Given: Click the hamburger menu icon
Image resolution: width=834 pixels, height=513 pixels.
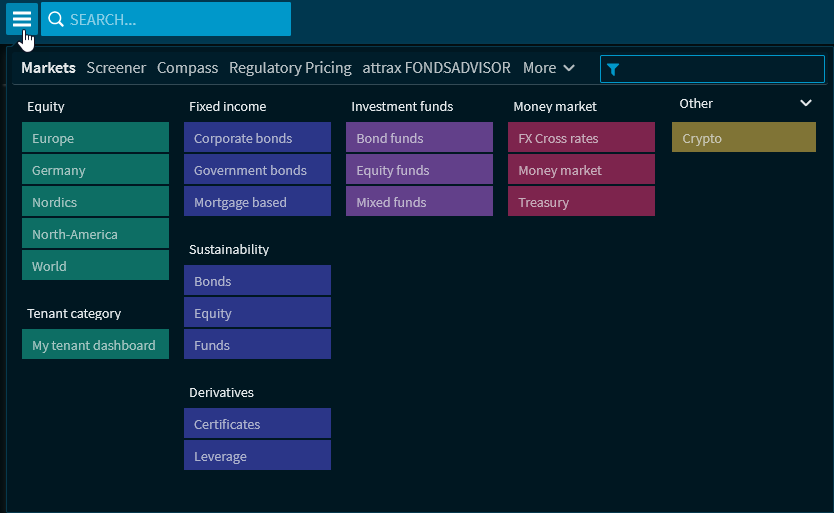Looking at the screenshot, I should [x=21, y=19].
